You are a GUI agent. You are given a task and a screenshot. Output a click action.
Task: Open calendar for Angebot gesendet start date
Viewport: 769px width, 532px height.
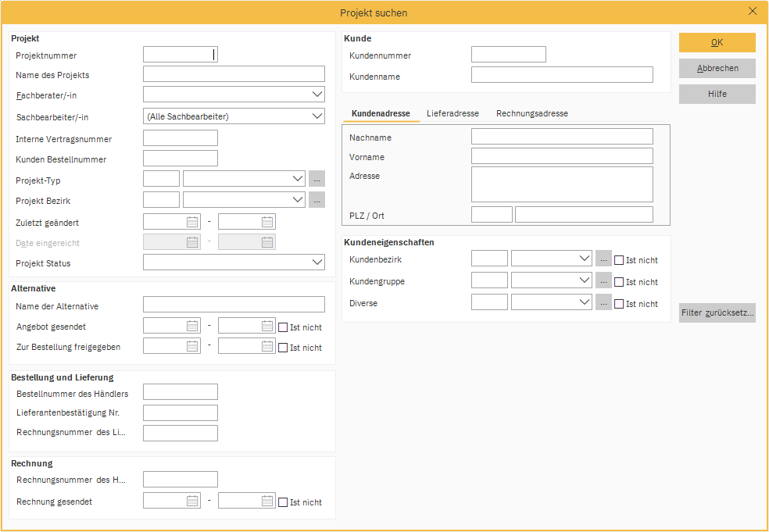[192, 327]
